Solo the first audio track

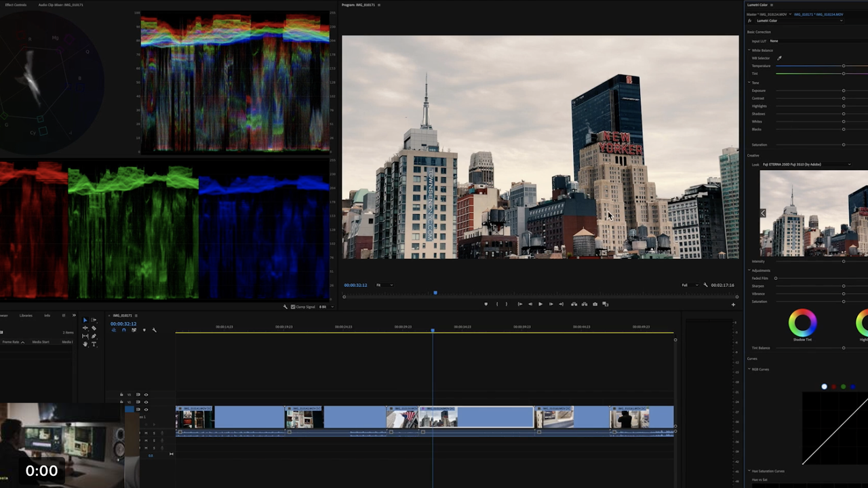pyautogui.click(x=154, y=433)
